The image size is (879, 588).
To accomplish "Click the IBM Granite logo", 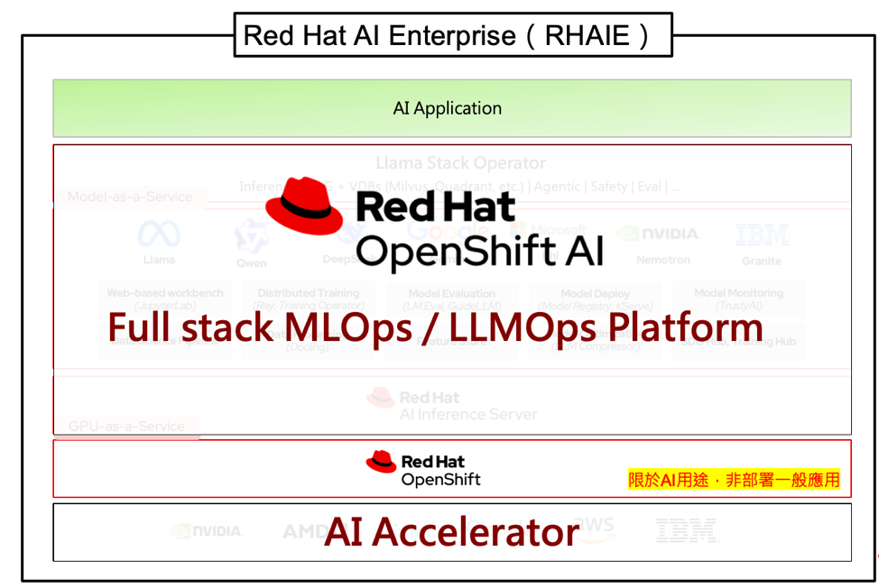I will point(762,236).
